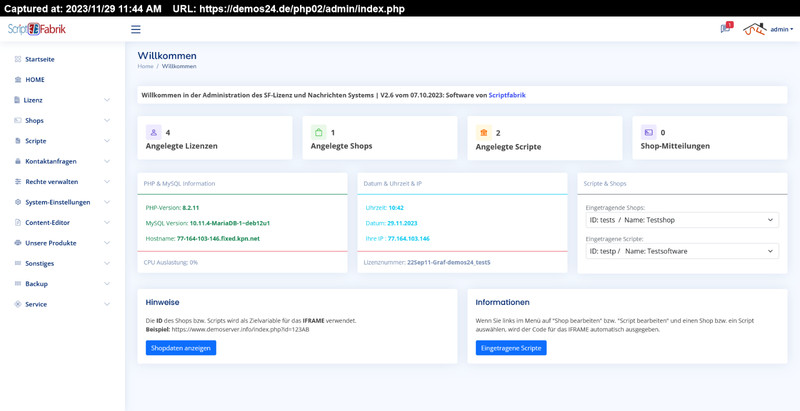Screen dimensions: 800x411
Task: Click the Rechte verwalten sliders icon
Action: [18, 182]
